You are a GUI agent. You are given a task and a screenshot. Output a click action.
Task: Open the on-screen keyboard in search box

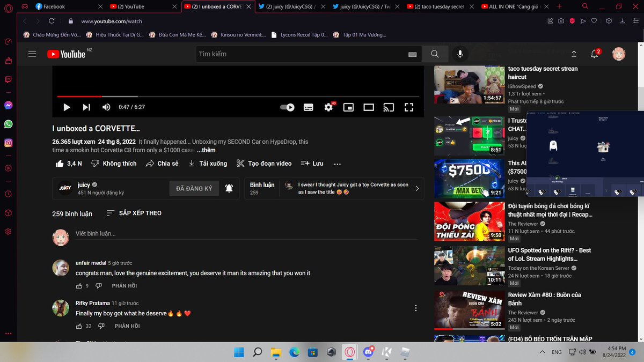pos(413,54)
